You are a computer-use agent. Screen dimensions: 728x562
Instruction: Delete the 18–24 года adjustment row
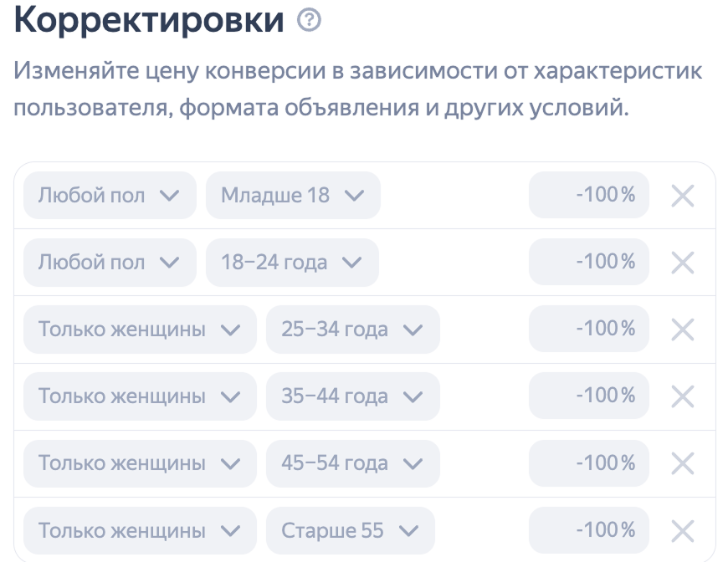click(x=683, y=263)
